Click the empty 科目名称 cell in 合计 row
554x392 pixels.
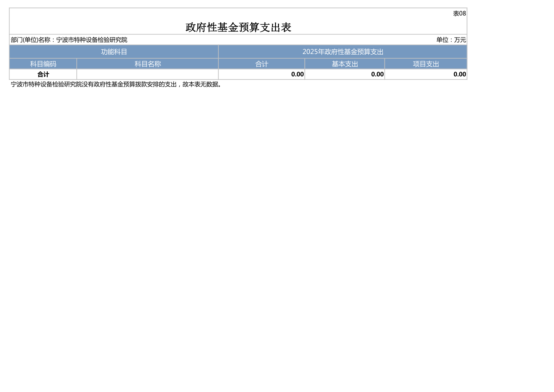(148, 74)
